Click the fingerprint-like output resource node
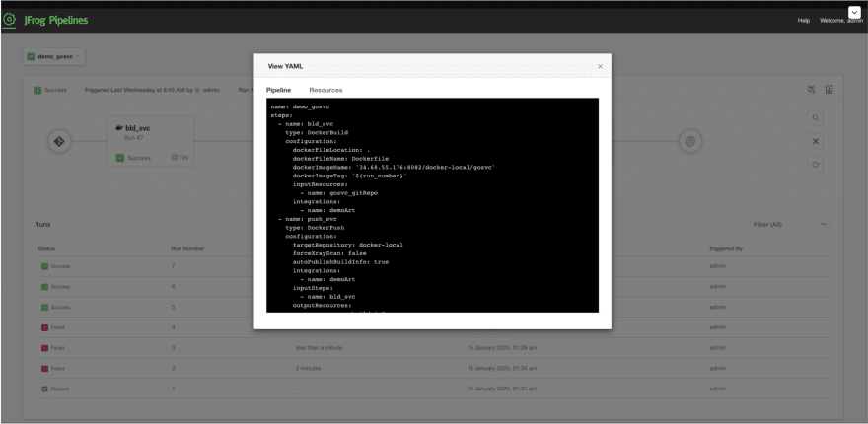868x424 pixels. (x=690, y=141)
